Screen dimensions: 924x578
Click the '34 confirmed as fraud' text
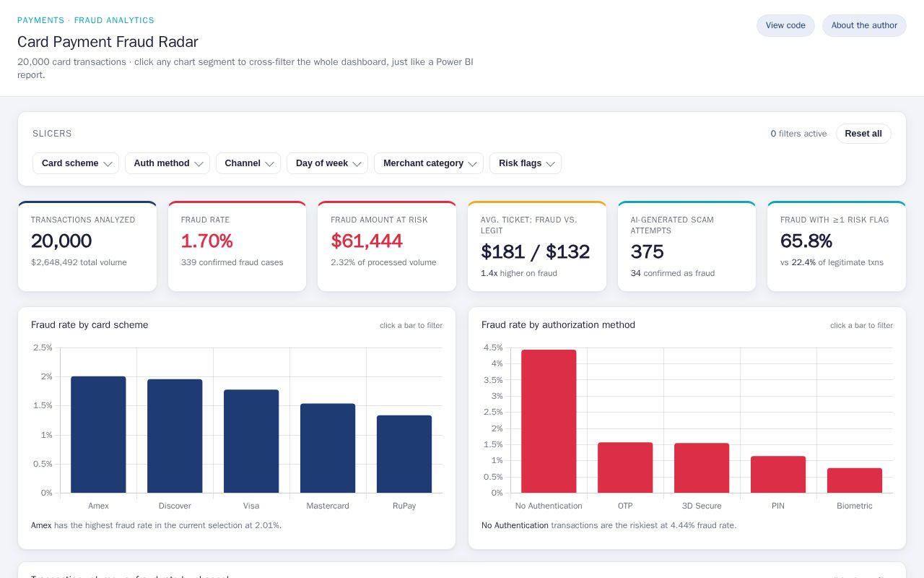673,273
